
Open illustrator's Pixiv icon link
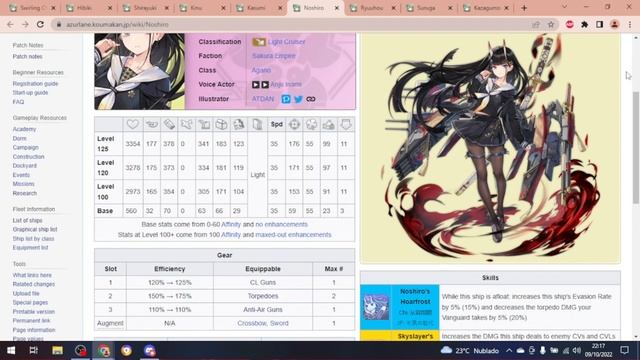coord(286,99)
